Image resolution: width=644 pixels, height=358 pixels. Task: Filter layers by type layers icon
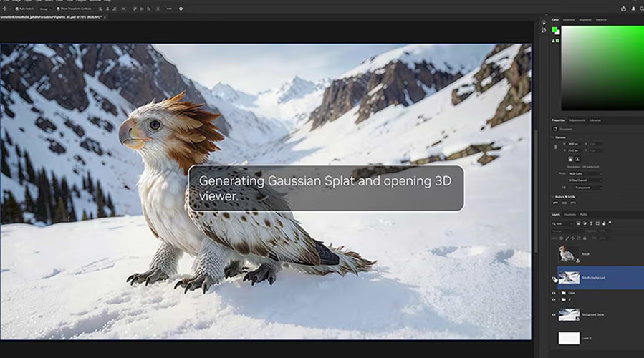tap(591, 223)
